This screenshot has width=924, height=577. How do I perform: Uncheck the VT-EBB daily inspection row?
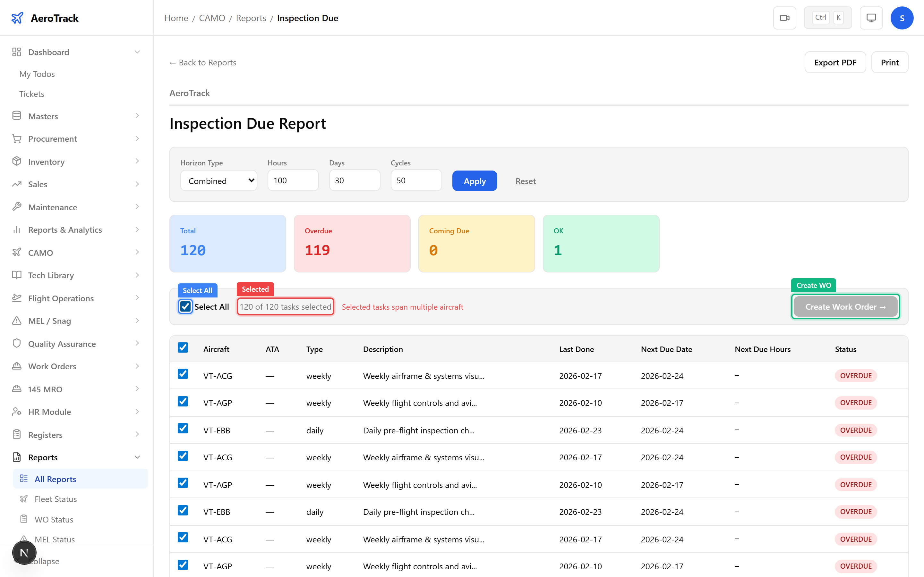pyautogui.click(x=183, y=429)
